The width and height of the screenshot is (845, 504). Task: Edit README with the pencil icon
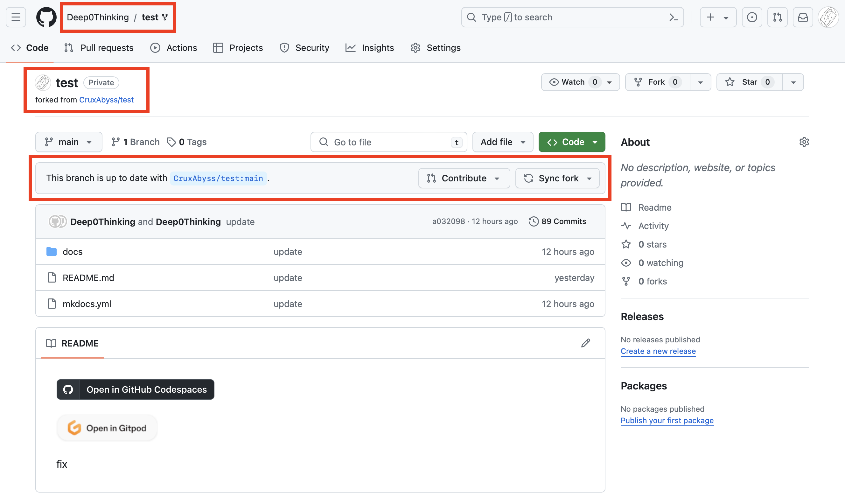585,343
